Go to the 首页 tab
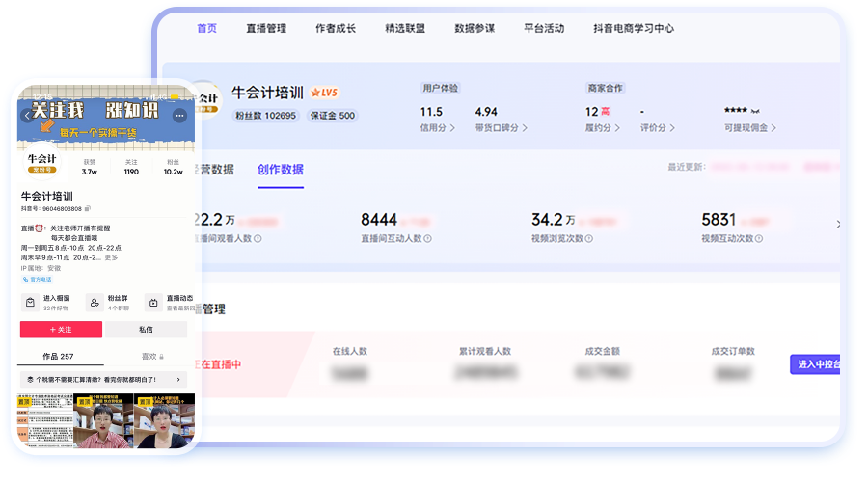Image resolution: width=868 pixels, height=483 pixels. pos(207,28)
